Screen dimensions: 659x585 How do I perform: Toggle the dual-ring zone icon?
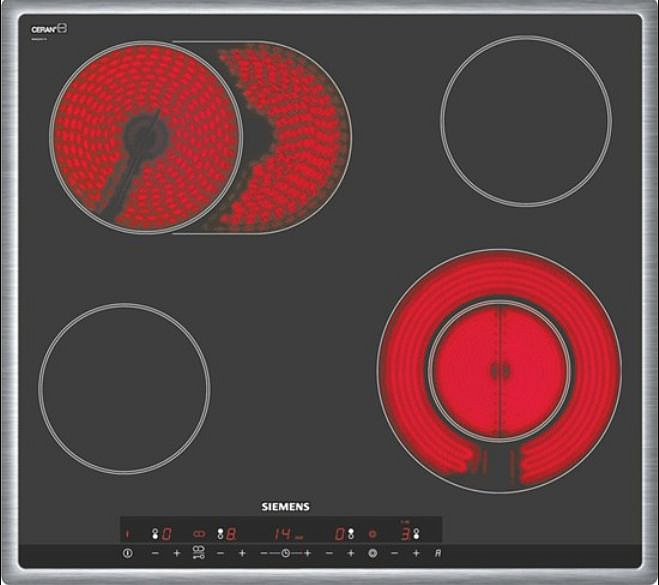[x=373, y=553]
